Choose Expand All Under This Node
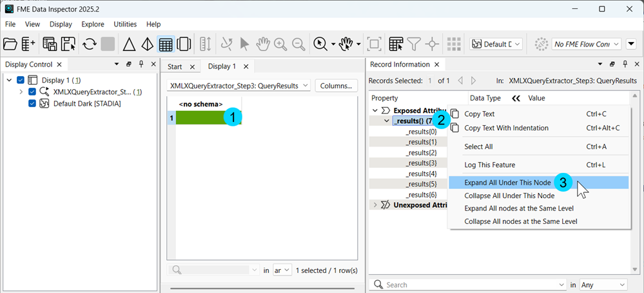 507,183
